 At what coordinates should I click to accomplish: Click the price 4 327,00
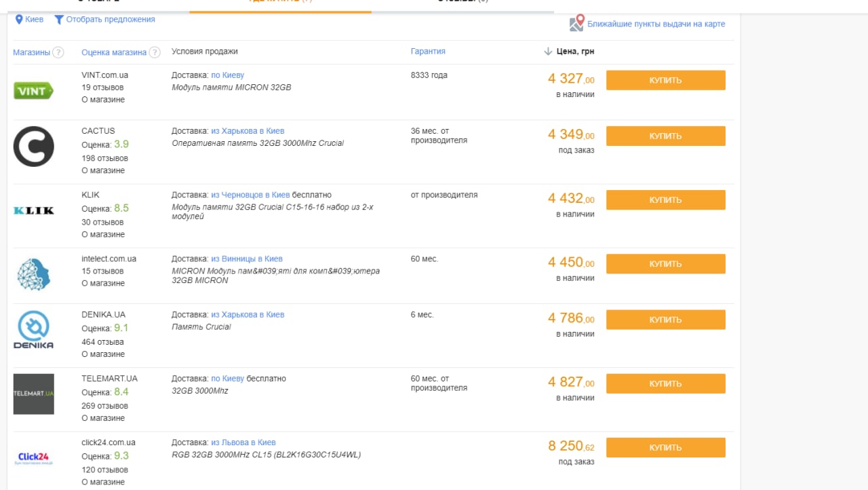[571, 79]
